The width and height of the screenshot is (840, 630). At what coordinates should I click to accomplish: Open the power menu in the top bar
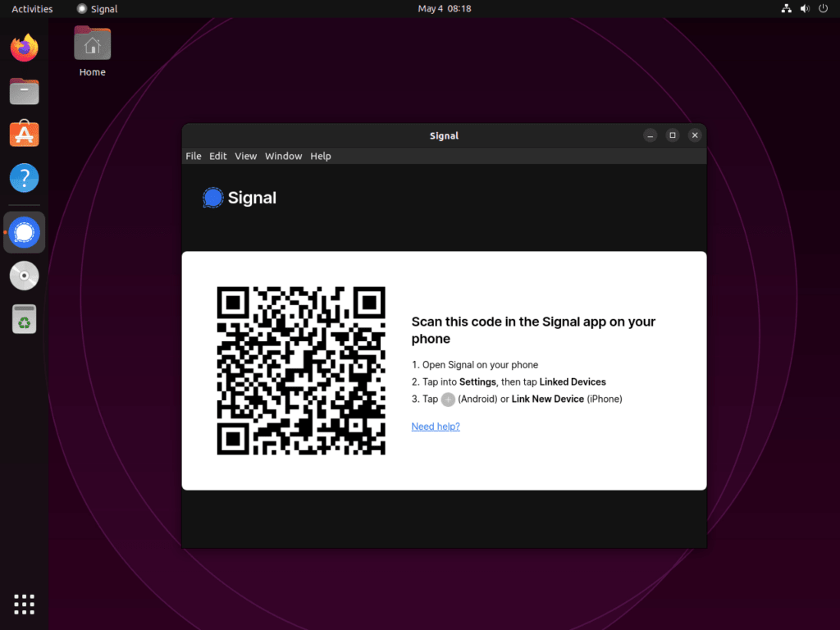click(823, 8)
